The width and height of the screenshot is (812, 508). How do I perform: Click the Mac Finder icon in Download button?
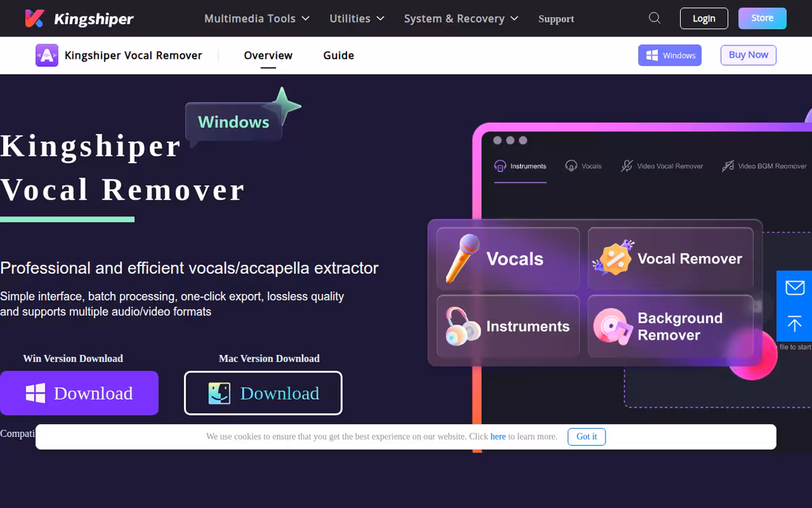[x=219, y=393]
